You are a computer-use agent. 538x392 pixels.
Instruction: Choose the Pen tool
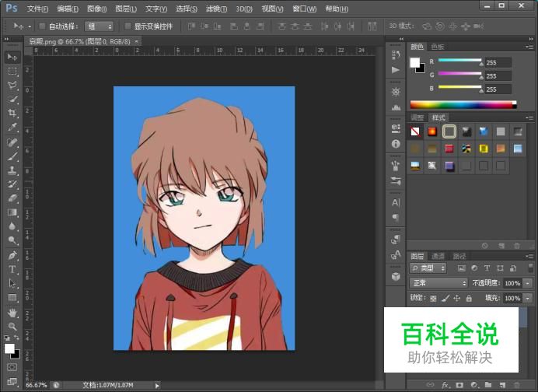(12, 255)
